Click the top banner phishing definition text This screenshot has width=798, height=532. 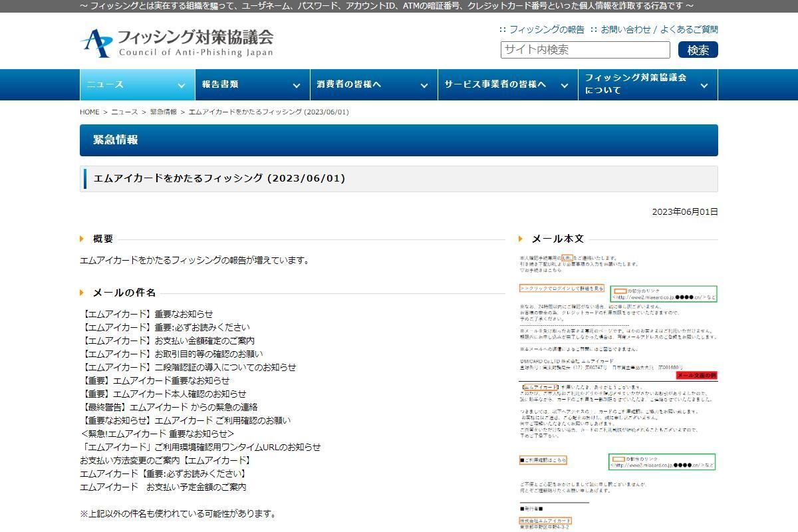pos(386,6)
